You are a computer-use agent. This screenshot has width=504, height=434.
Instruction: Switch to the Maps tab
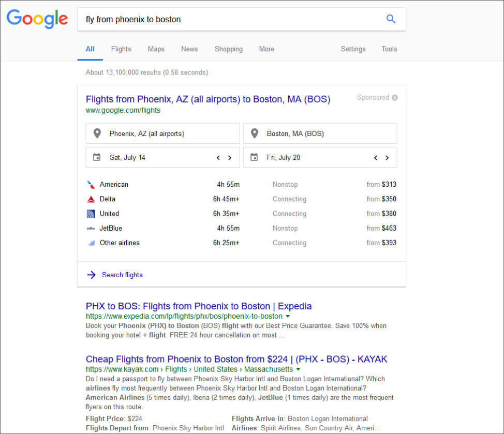click(x=156, y=49)
